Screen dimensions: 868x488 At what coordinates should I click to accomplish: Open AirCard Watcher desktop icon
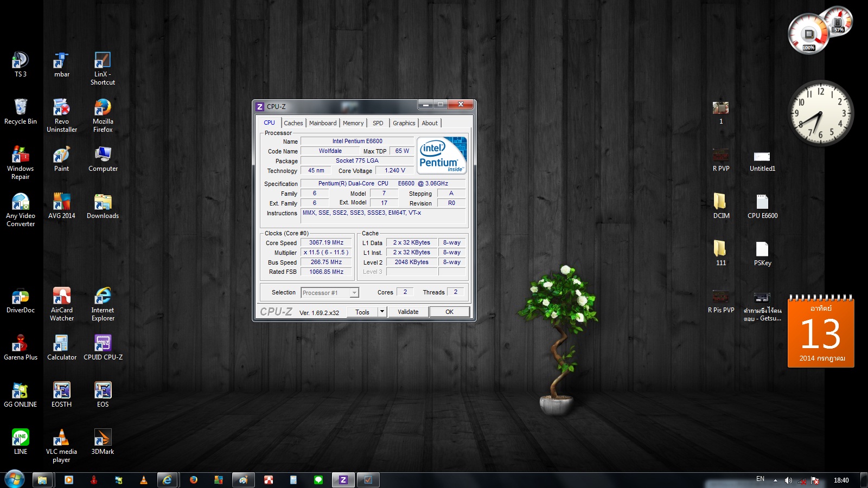pyautogui.click(x=62, y=304)
